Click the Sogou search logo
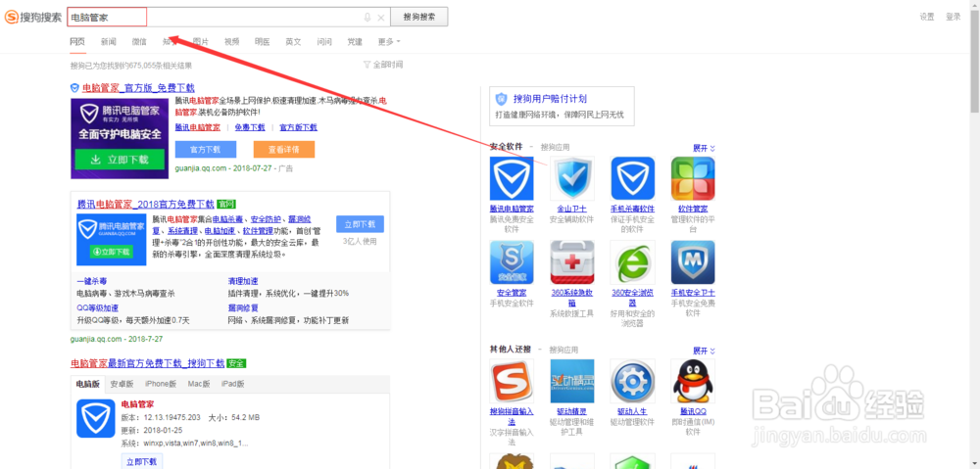The height and width of the screenshot is (469, 980). [x=33, y=17]
